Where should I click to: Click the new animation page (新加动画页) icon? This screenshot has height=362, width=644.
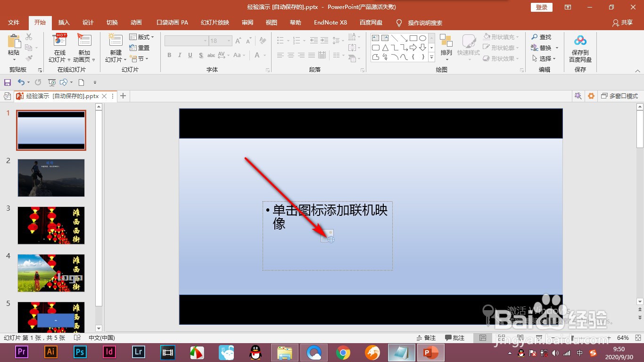tap(84, 40)
